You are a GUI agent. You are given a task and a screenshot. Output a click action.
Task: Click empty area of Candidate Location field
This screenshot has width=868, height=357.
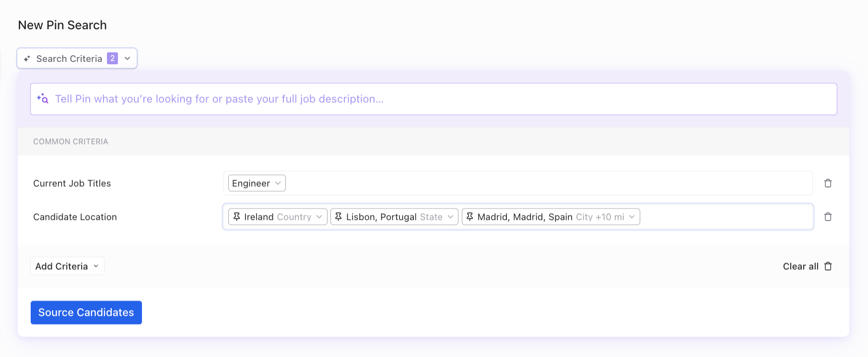pyautogui.click(x=724, y=217)
